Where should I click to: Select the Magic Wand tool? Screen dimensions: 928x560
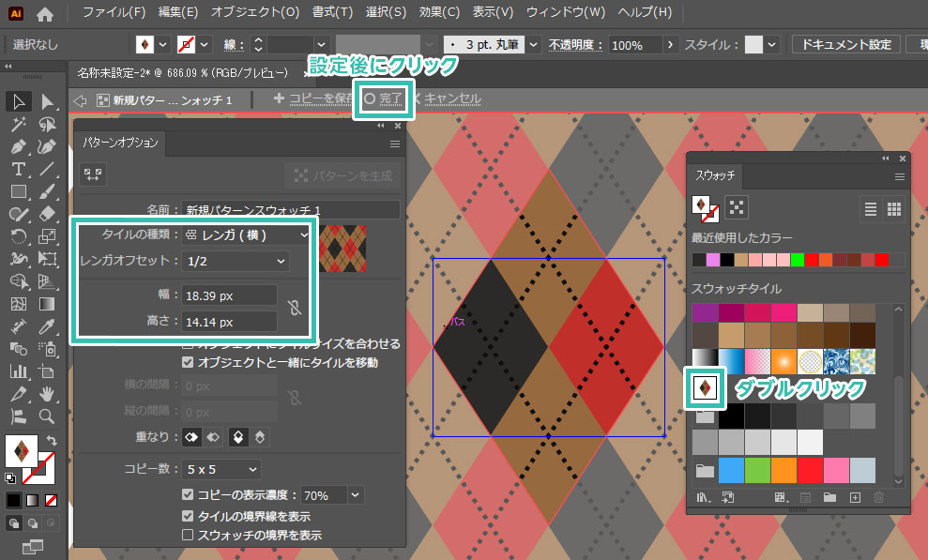[x=18, y=124]
